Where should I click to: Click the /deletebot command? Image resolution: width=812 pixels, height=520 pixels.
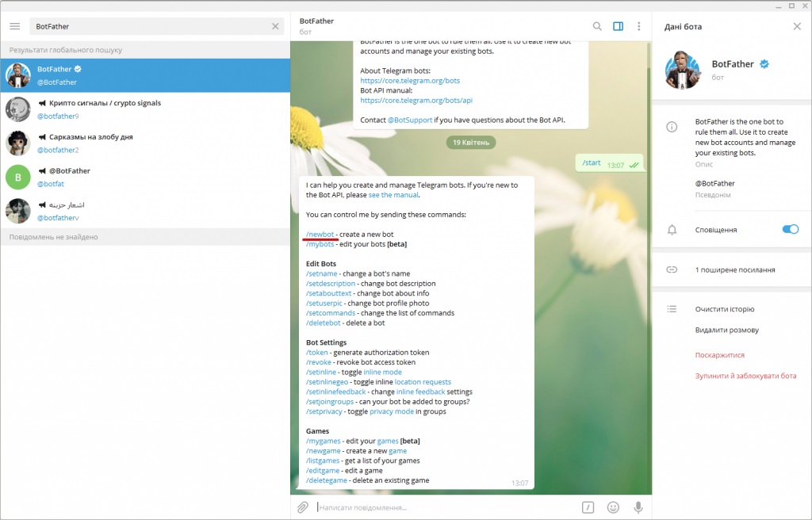tap(324, 323)
